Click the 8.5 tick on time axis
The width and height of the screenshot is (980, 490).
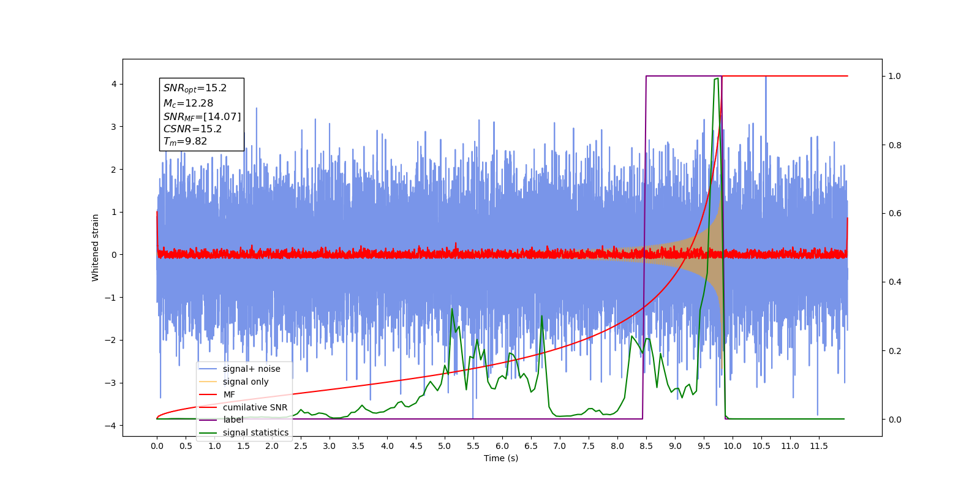[646, 446]
